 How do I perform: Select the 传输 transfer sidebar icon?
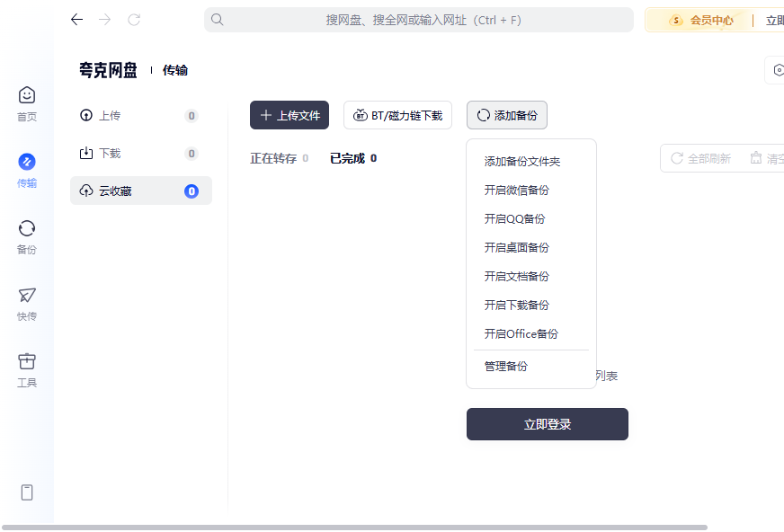(27, 171)
